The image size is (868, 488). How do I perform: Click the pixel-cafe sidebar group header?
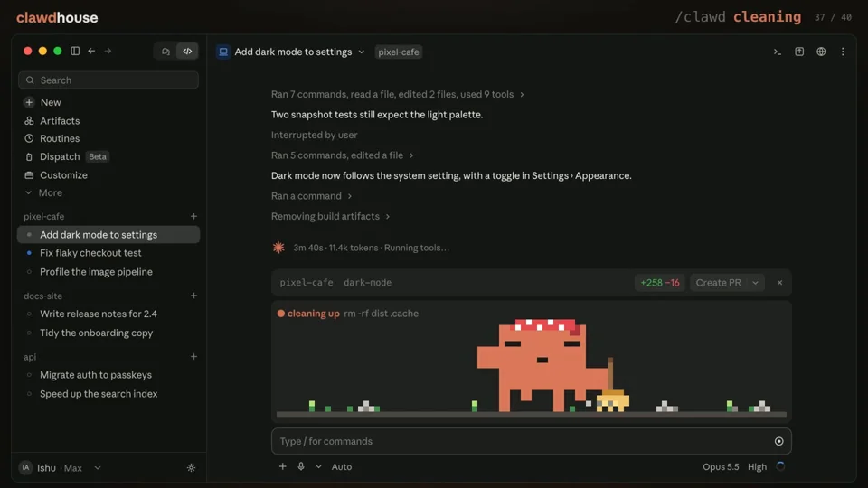pyautogui.click(x=43, y=216)
